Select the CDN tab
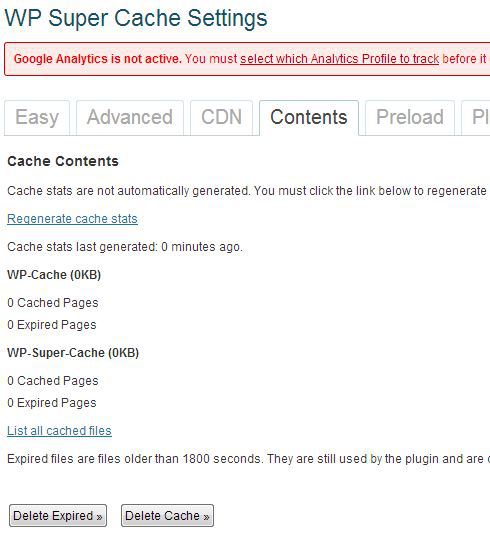This screenshot has width=490, height=558. [221, 118]
